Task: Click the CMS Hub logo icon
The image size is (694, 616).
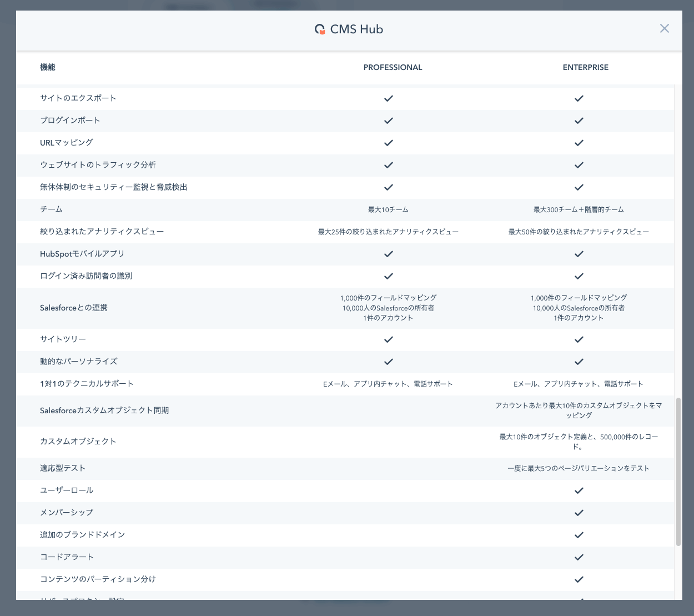Action: click(x=320, y=29)
